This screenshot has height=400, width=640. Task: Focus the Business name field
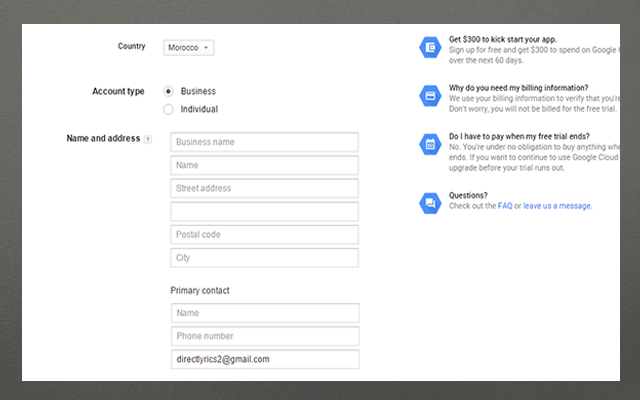264,142
